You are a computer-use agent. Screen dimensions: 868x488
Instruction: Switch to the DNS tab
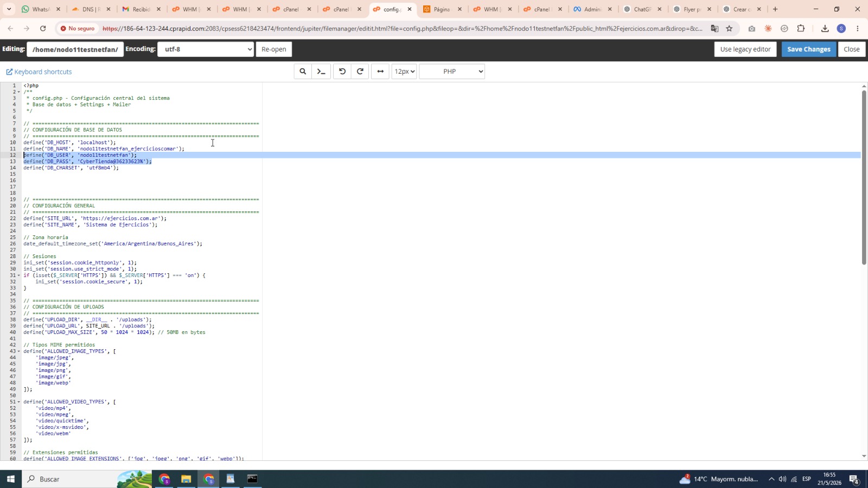point(91,9)
